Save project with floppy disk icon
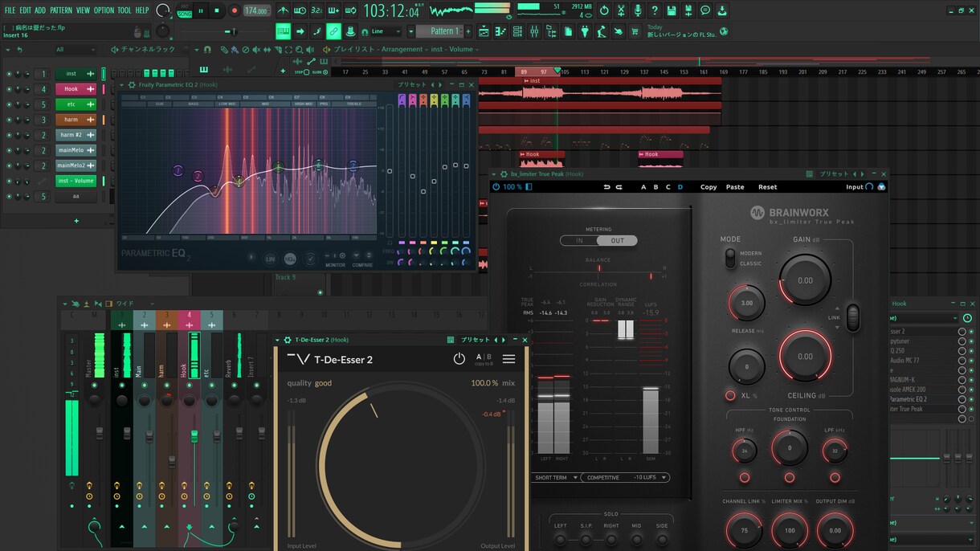980x551 pixels. coord(672,10)
